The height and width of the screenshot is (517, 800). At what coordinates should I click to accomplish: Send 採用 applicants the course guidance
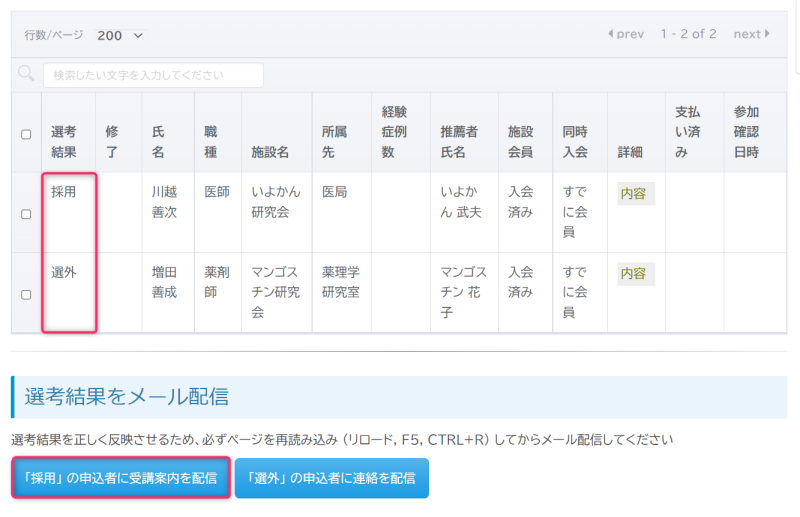(x=121, y=478)
